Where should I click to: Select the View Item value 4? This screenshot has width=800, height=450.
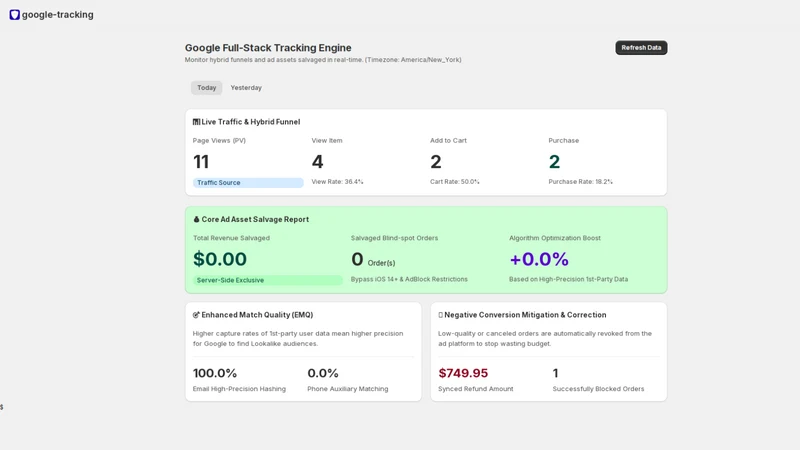coord(317,162)
